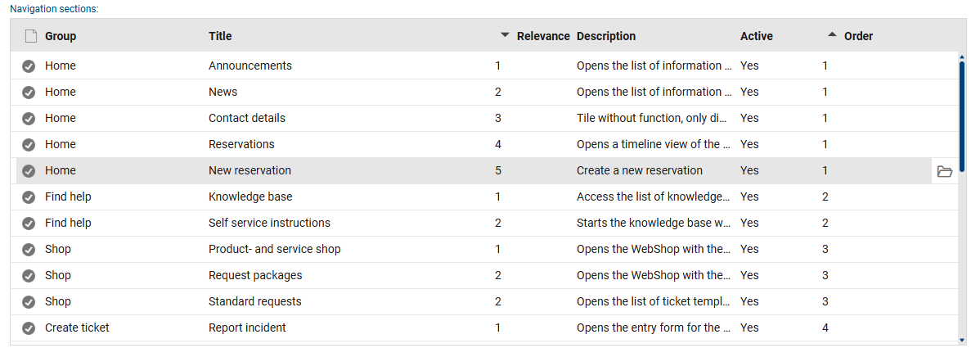Click Find help group in Knowledge base row
Image resolution: width=980 pixels, height=357 pixels.
pyautogui.click(x=68, y=197)
